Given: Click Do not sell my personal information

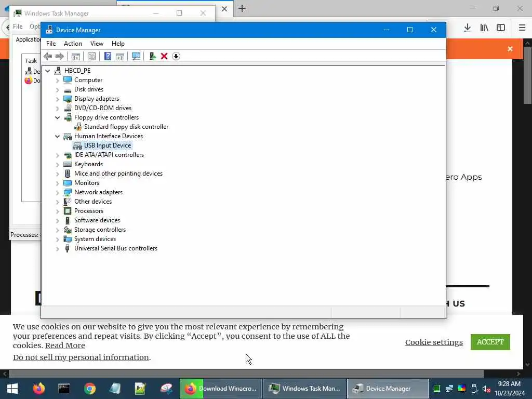Looking at the screenshot, I should pos(81,357).
